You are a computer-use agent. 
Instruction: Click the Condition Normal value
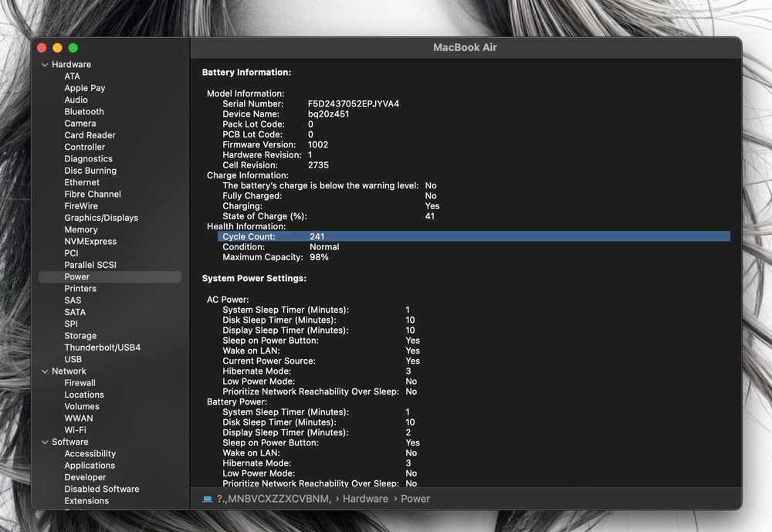(x=324, y=247)
